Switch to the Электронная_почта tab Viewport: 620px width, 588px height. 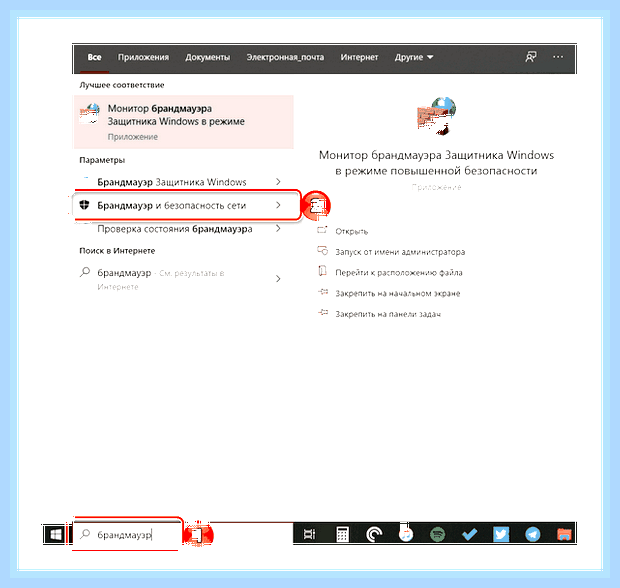click(285, 57)
